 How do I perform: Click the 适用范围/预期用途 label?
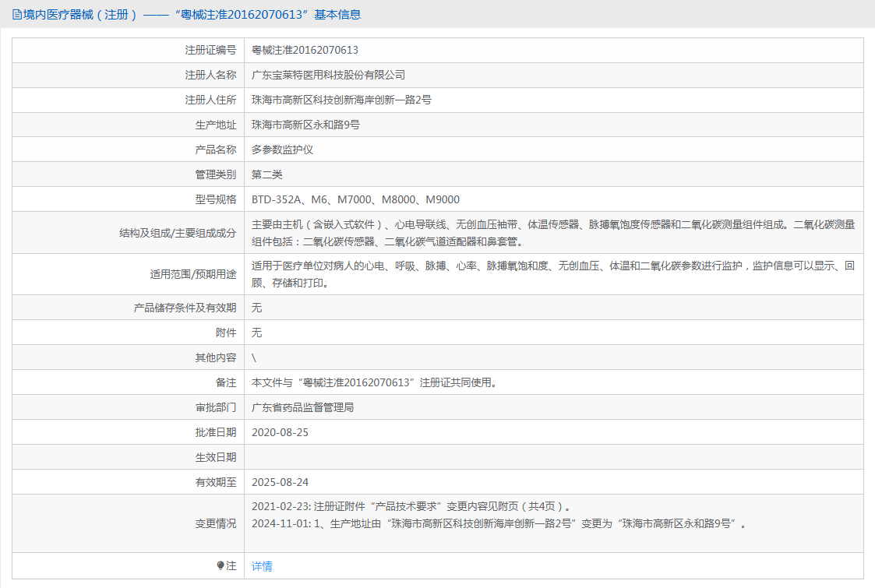(193, 274)
